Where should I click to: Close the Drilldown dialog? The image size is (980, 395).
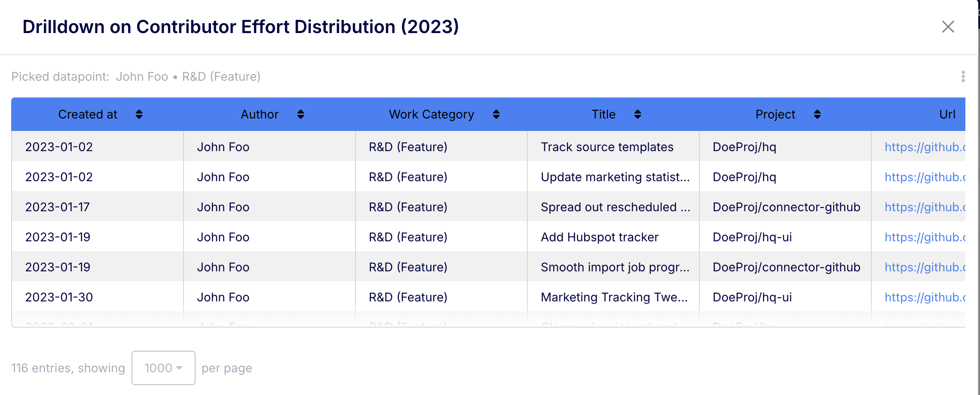click(x=948, y=27)
